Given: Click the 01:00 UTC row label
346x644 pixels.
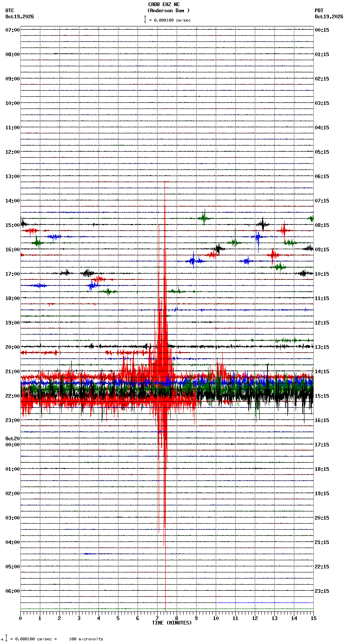Looking at the screenshot, I should tap(13, 469).
